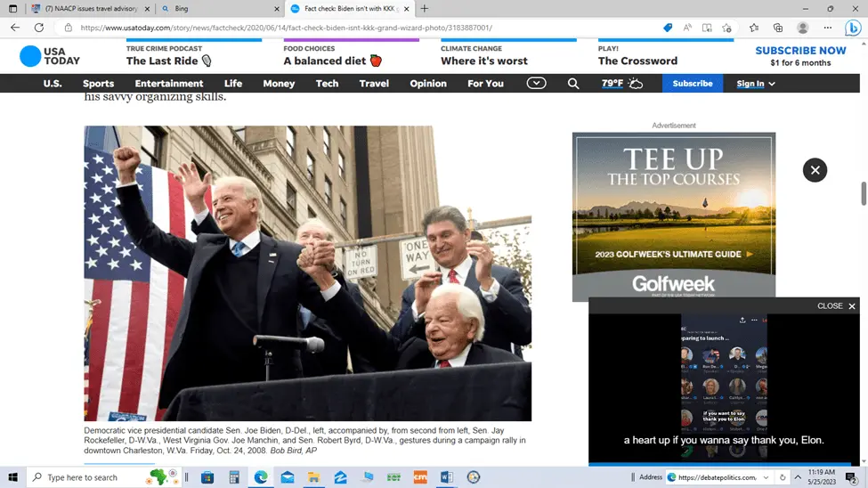Image resolution: width=868 pixels, height=488 pixels.
Task: Expand the more sections dropdown in navbar
Action: (x=536, y=83)
